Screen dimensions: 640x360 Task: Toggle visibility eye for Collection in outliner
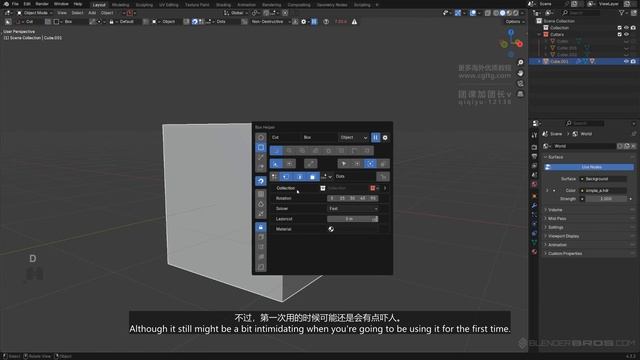[626, 28]
